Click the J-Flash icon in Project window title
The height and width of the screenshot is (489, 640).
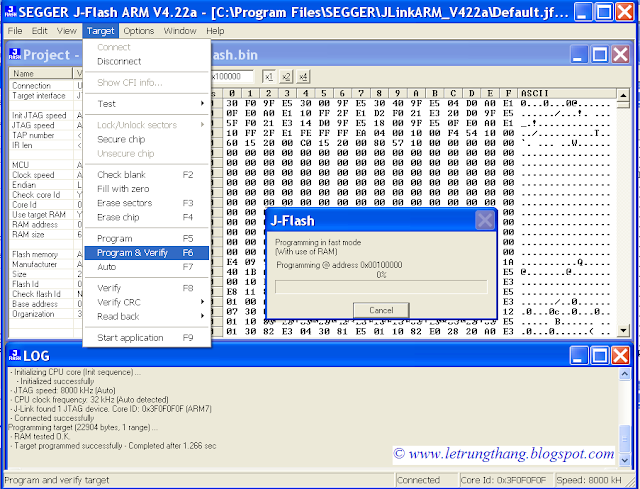point(15,55)
